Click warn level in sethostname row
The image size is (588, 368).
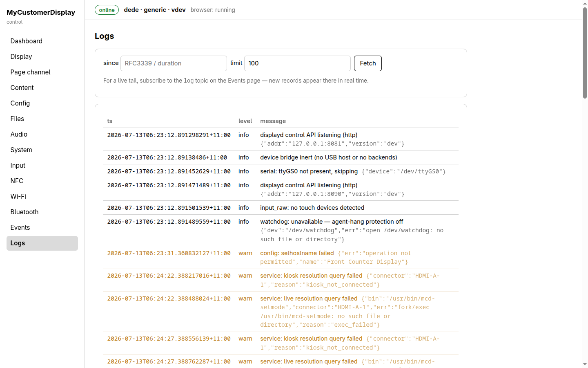(245, 253)
